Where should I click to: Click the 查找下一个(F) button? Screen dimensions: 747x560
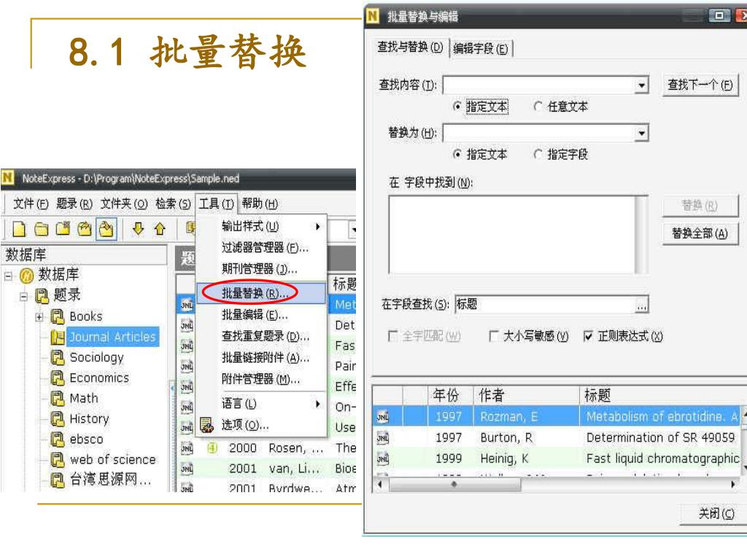[x=700, y=85]
